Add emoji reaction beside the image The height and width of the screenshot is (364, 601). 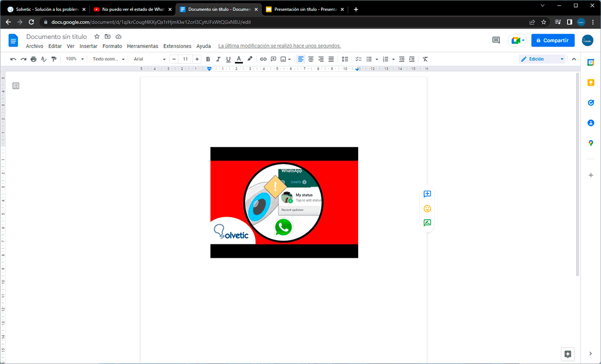tap(427, 209)
